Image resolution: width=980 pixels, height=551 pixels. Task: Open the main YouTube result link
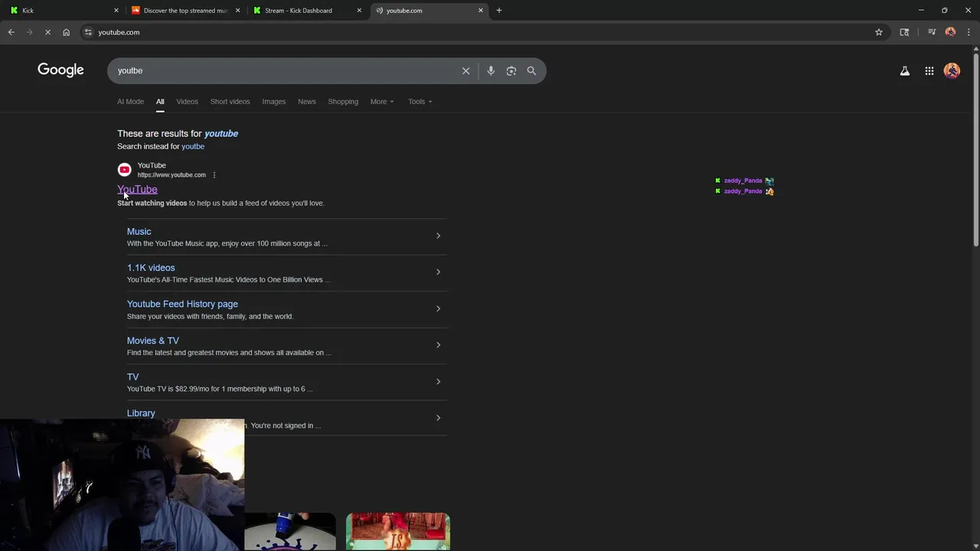pos(137,189)
